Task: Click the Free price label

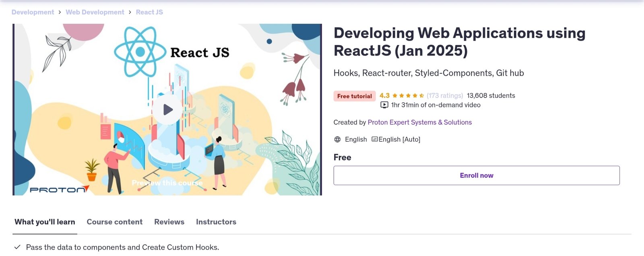Action: (343, 157)
